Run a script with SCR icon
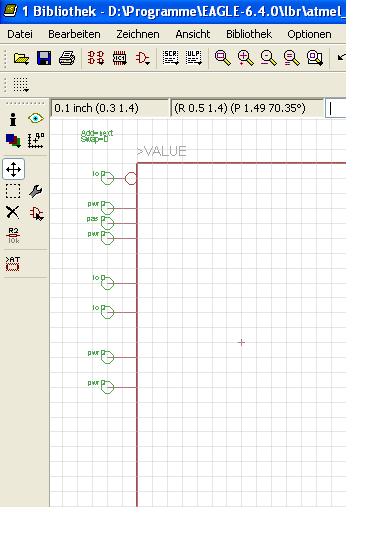Image resolution: width=367 pixels, height=555 pixels. pos(171,58)
